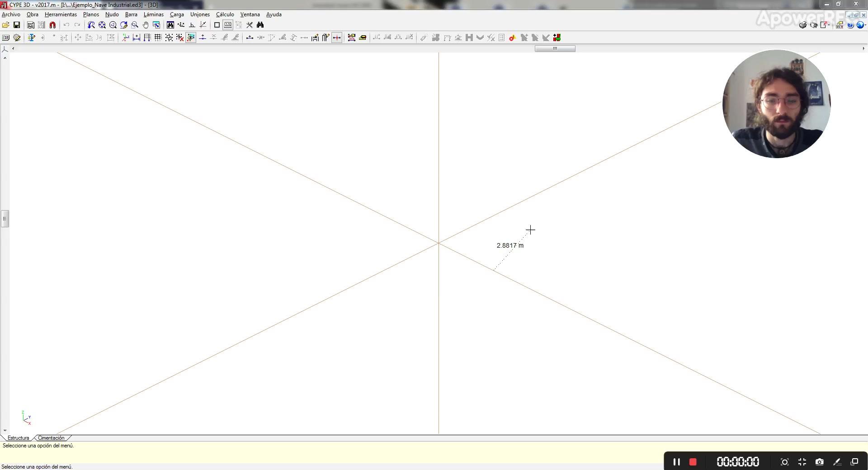
Task: Stop recording with the red square button
Action: click(x=693, y=462)
